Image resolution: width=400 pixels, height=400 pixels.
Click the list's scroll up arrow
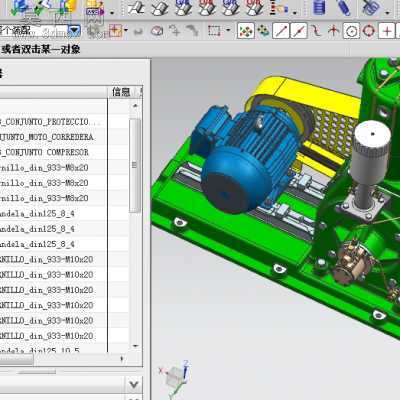(x=135, y=106)
